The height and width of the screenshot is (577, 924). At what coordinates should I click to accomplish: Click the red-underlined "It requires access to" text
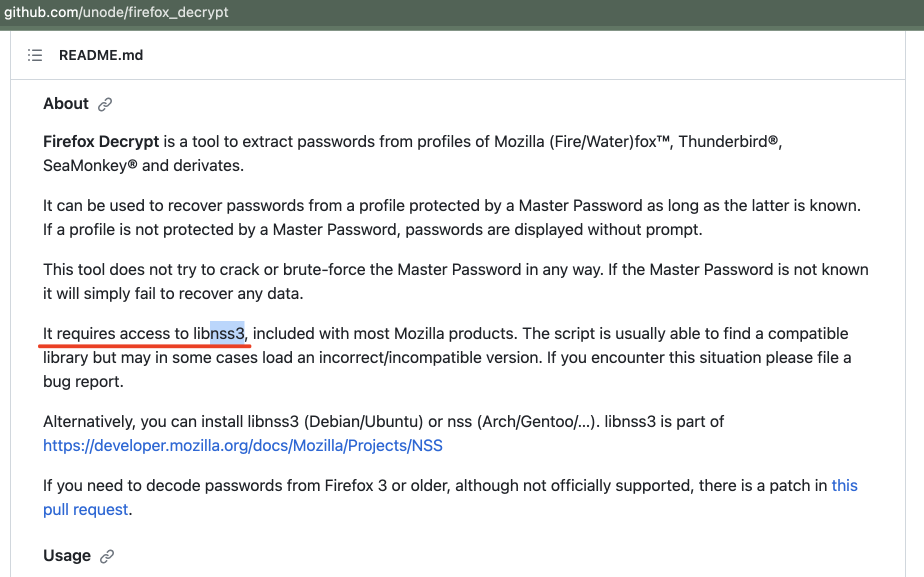click(x=116, y=333)
